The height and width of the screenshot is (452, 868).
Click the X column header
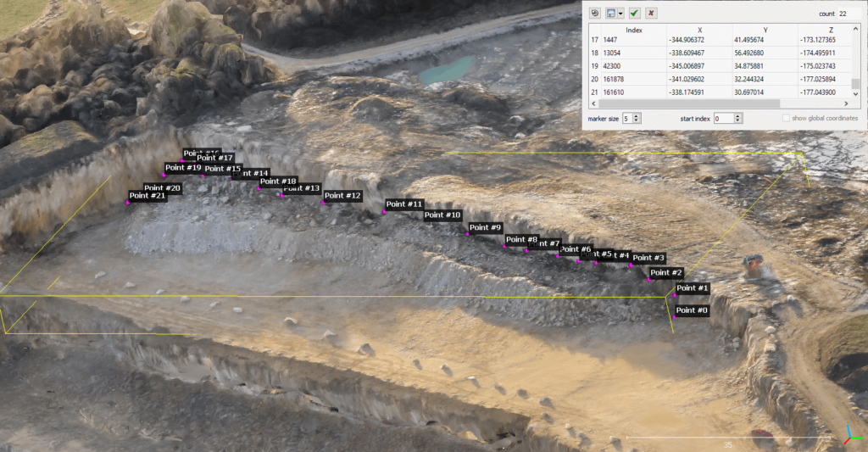coord(699,30)
